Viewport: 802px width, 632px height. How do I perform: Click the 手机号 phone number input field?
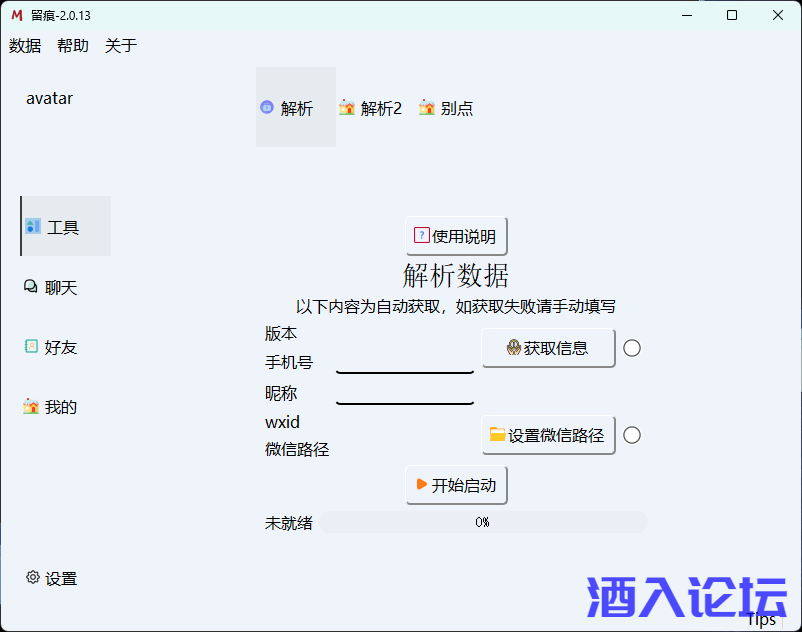[404, 363]
